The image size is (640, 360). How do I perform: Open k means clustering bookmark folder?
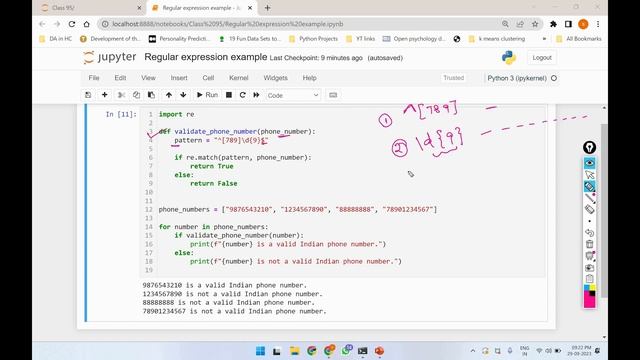click(x=497, y=39)
